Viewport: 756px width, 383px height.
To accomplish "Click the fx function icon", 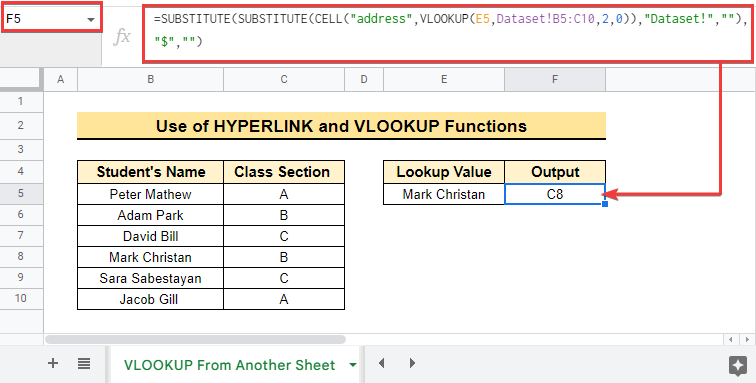I will tap(122, 37).
